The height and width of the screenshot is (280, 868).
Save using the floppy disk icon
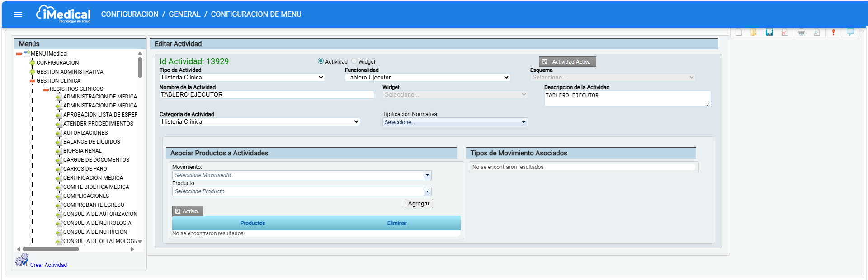tap(769, 33)
